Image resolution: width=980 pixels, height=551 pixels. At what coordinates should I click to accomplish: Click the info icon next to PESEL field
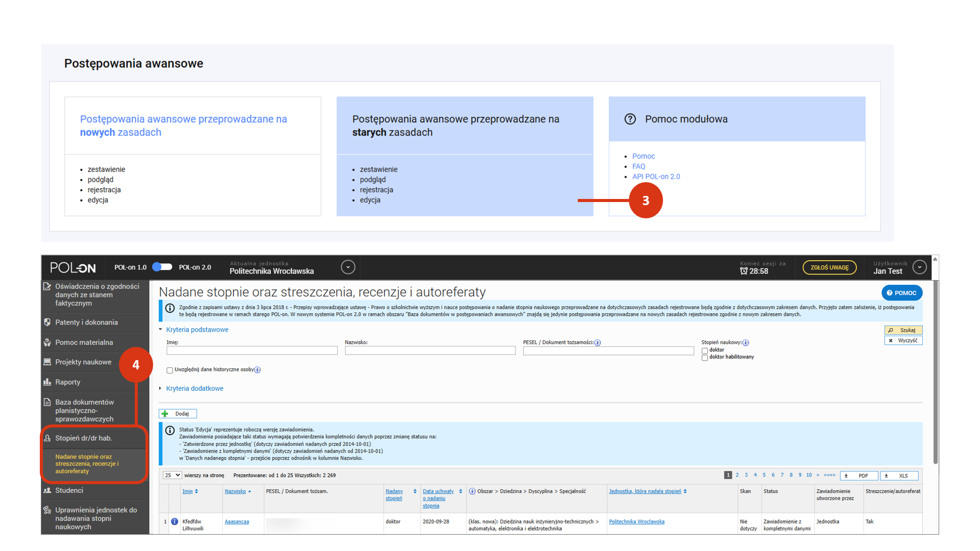coord(598,343)
